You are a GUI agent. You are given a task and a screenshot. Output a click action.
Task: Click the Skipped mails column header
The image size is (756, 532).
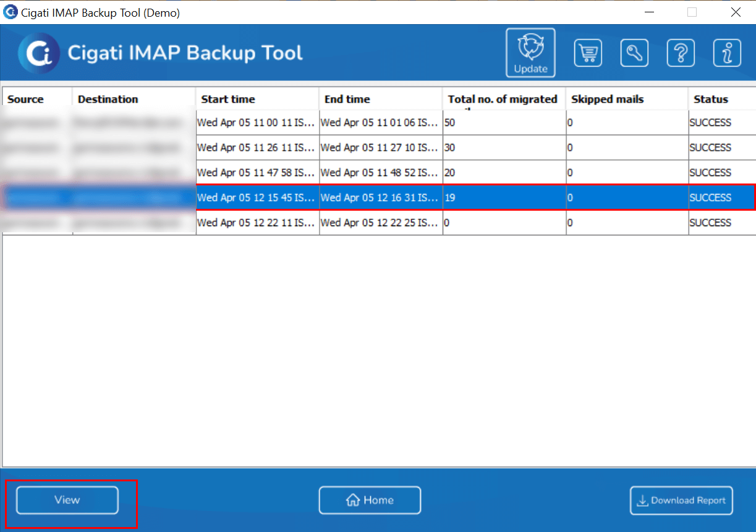(x=627, y=99)
